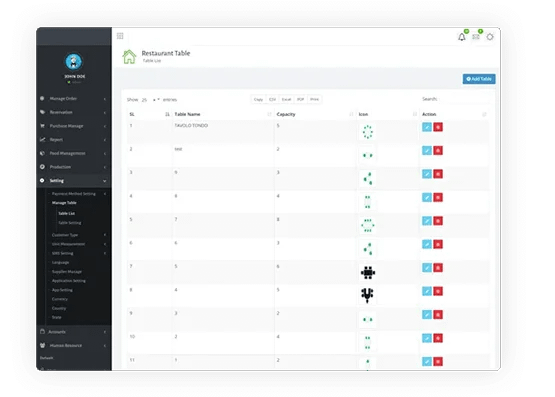Viewport: 555px width, 397px height.
Task: Click the black table icon in row 8
Action: pos(367,295)
